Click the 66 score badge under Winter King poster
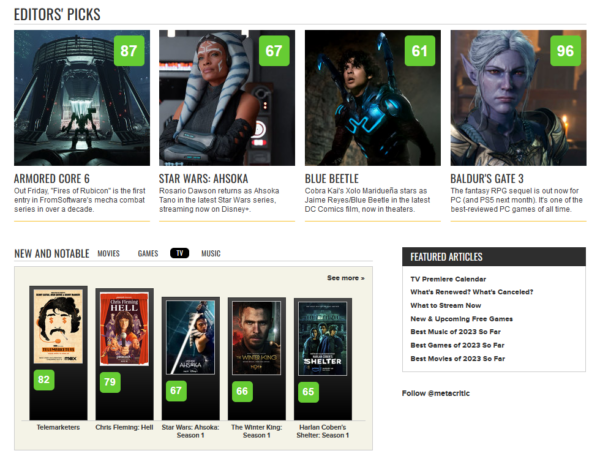Image resolution: width=600 pixels, height=451 pixels. tap(242, 391)
